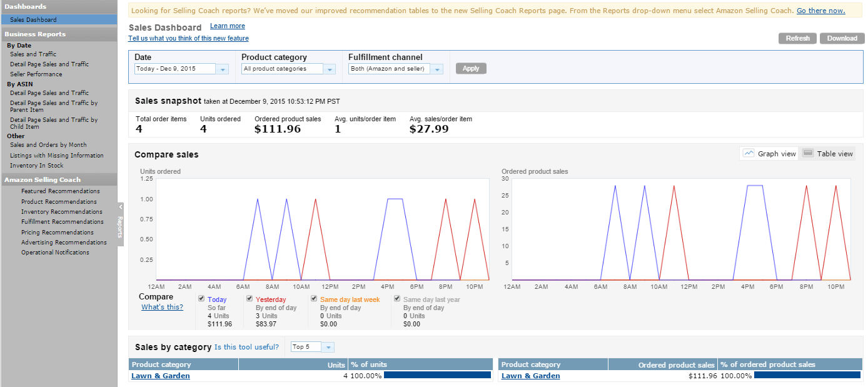Open Pricing Recommendations
The height and width of the screenshot is (387, 868).
pos(58,233)
